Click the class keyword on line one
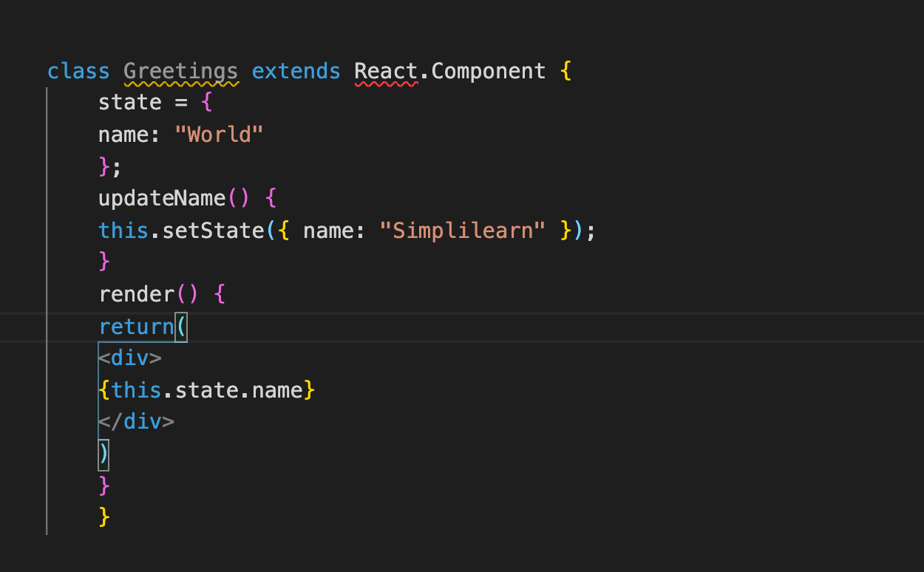Screen dimensions: 924x572 pyautogui.click(x=78, y=70)
